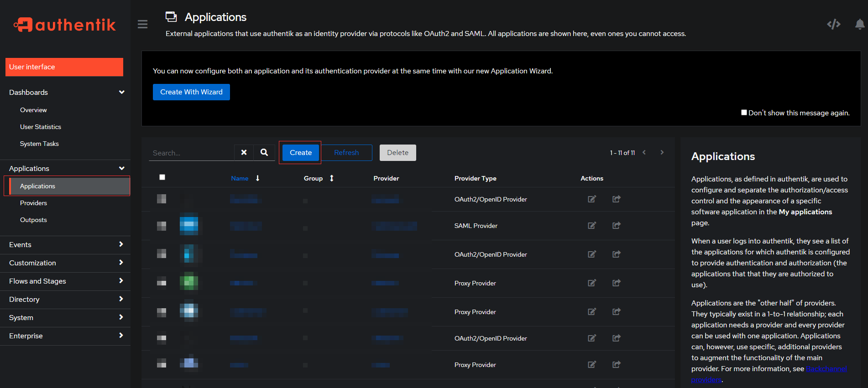Edit the first Proxy Provider application
The width and height of the screenshot is (868, 388).
coord(592,283)
